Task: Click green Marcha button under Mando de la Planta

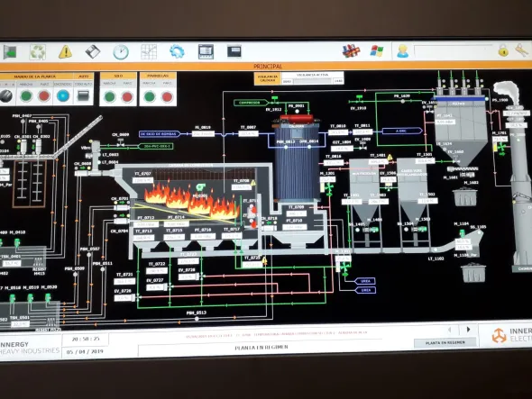Action: pos(26,96)
